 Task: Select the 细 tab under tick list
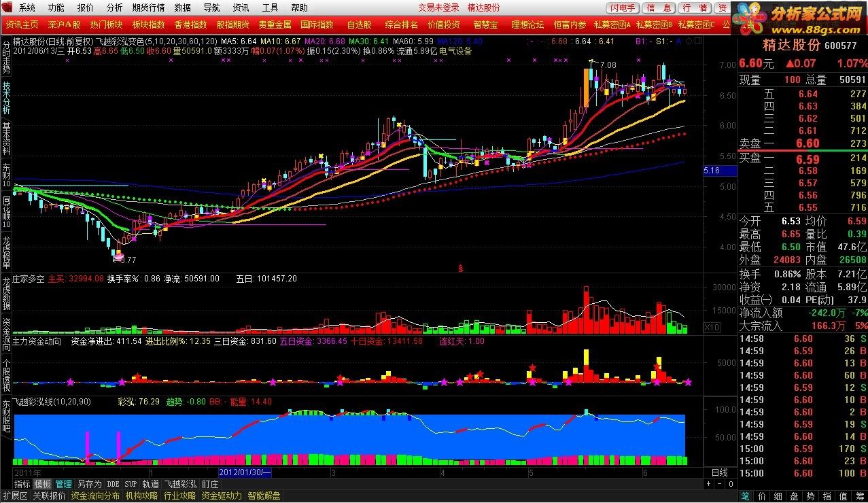[x=778, y=496]
